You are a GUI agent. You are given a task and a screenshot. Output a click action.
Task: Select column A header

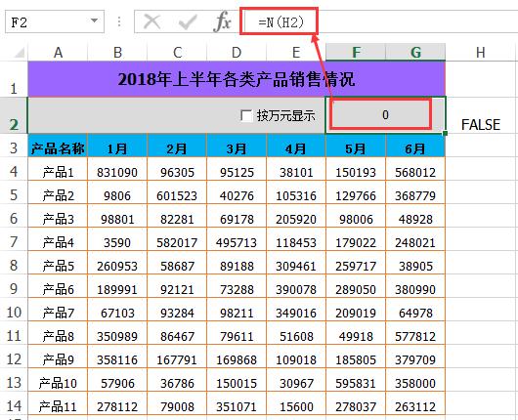pos(58,52)
